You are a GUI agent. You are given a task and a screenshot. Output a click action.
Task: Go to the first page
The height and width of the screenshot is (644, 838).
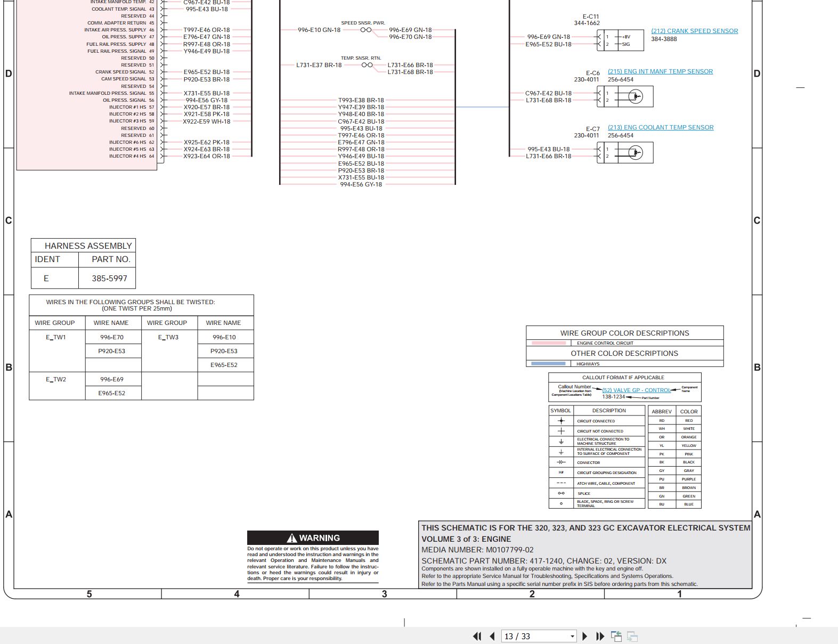click(477, 636)
